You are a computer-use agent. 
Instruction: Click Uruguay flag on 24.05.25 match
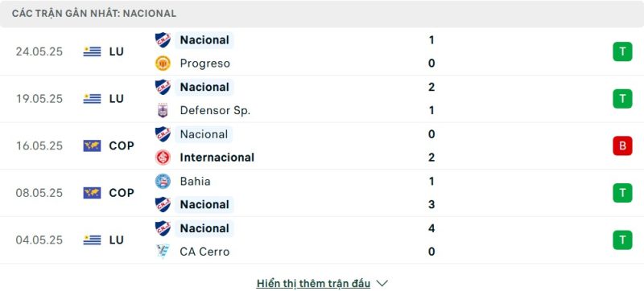coord(92,51)
